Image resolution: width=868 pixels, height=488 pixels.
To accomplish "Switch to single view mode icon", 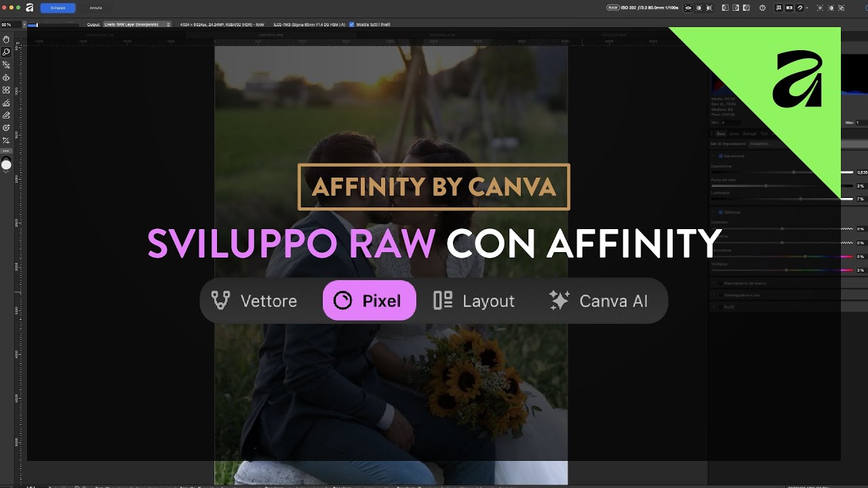I will click(x=688, y=7).
